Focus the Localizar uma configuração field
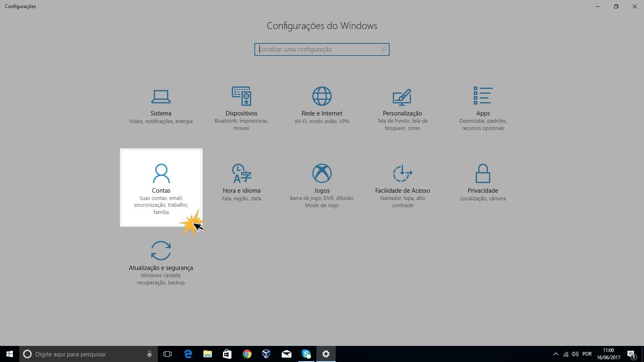 coord(322,49)
